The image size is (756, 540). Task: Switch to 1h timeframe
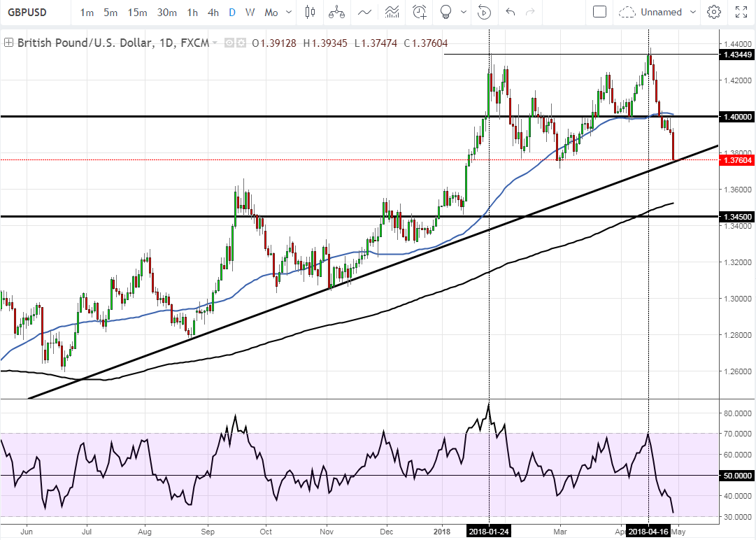click(192, 13)
